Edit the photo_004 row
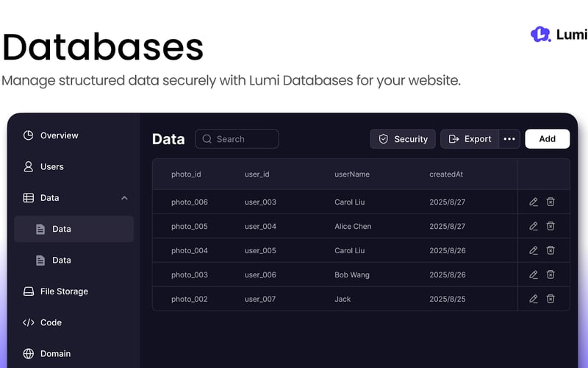The height and width of the screenshot is (368, 588). [534, 250]
